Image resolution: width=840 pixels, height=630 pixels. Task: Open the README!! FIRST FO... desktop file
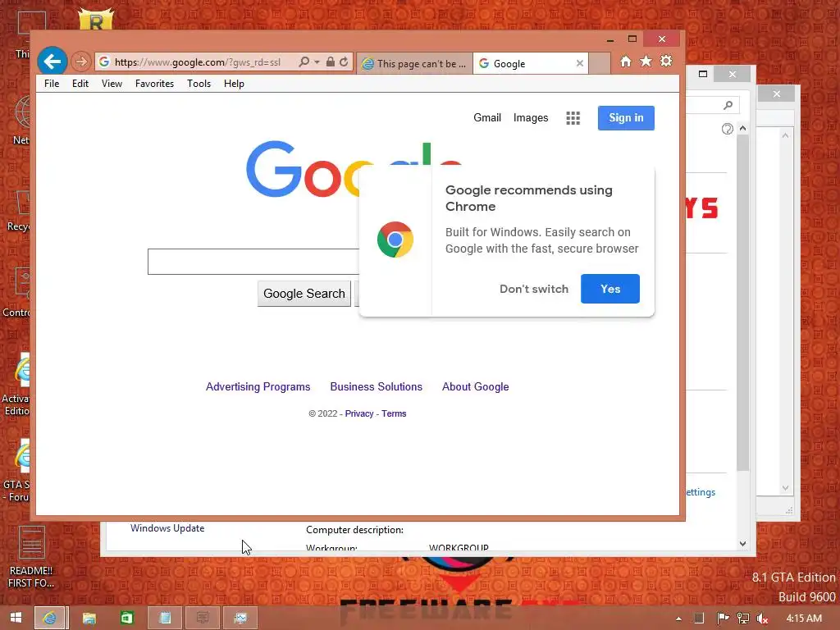(31, 557)
